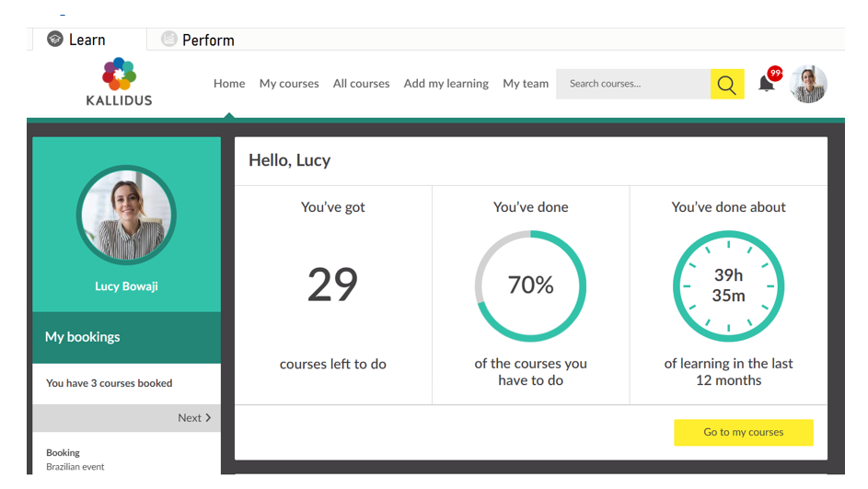Open the notifications bell icon
This screenshot has height=489, width=868.
pos(766,84)
